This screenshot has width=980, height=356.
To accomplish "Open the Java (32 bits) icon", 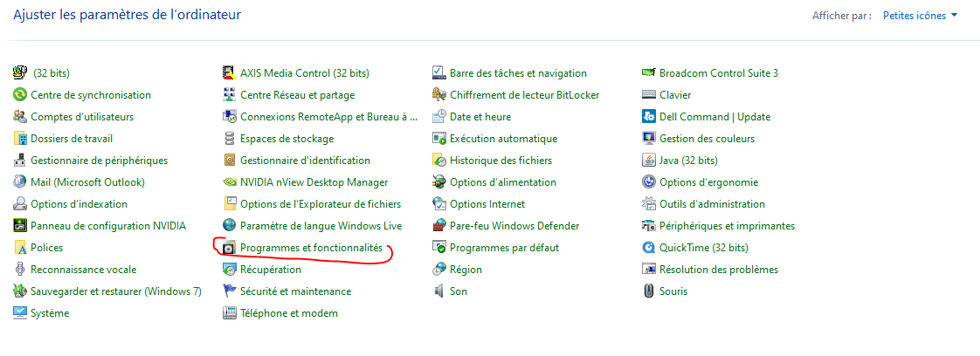I will pyautogui.click(x=648, y=161).
